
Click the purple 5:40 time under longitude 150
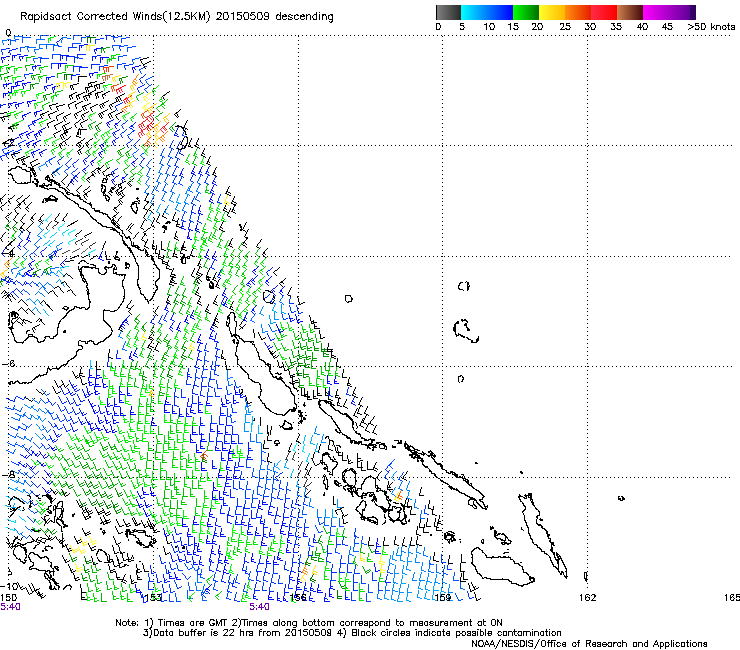click(x=10, y=607)
